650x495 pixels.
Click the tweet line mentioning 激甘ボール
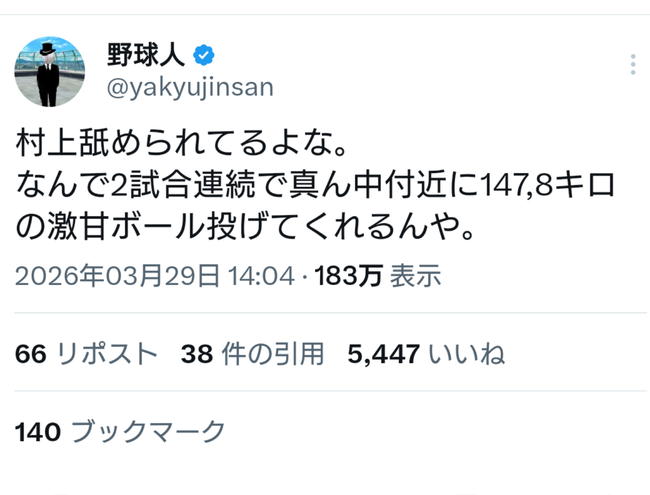245,226
